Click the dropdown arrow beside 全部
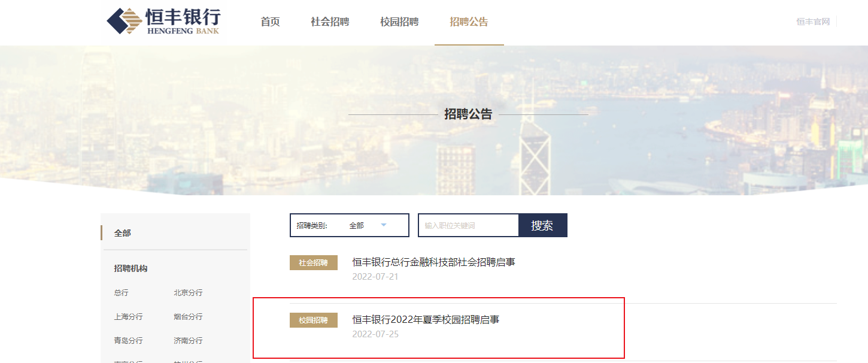The height and width of the screenshot is (363, 868). [x=384, y=225]
